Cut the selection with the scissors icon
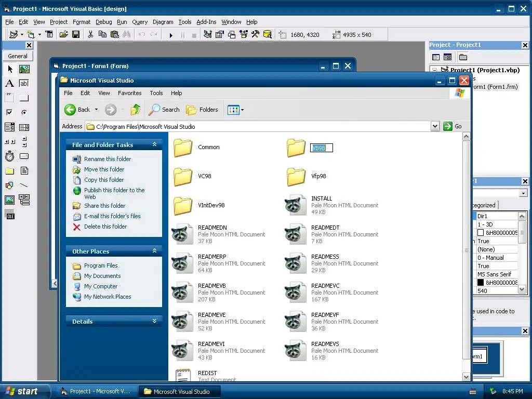The height and width of the screenshot is (399, 532). [90, 35]
